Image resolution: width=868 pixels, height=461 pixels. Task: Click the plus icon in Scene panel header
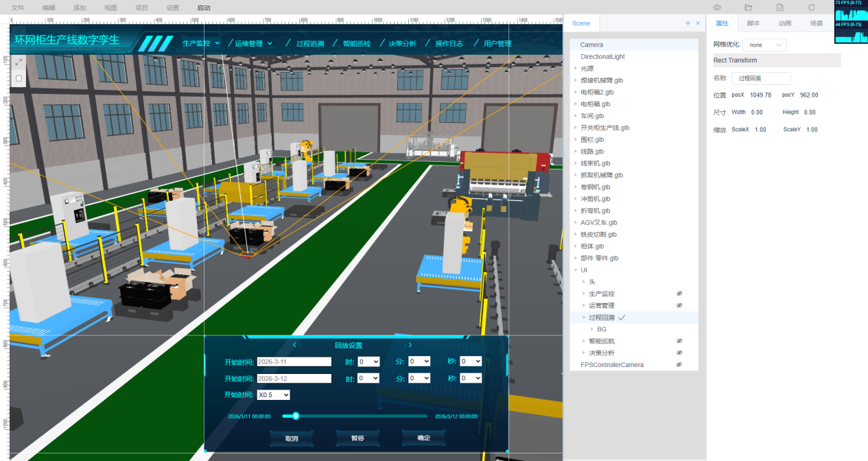(x=688, y=23)
